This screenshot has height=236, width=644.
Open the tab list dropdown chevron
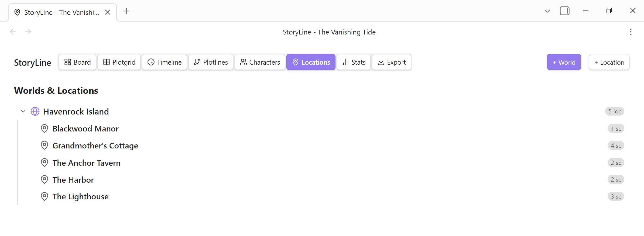tap(547, 11)
